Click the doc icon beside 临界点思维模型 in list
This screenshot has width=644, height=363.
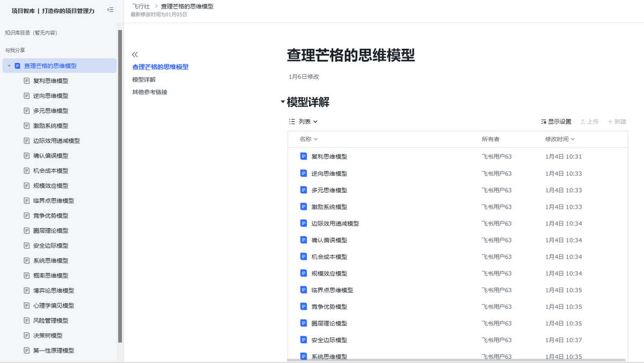click(303, 290)
